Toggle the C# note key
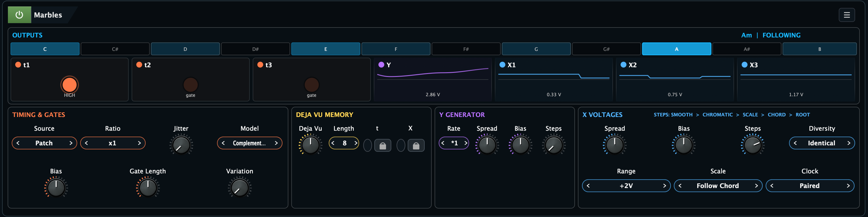The height and width of the screenshot is (217, 868). point(115,49)
